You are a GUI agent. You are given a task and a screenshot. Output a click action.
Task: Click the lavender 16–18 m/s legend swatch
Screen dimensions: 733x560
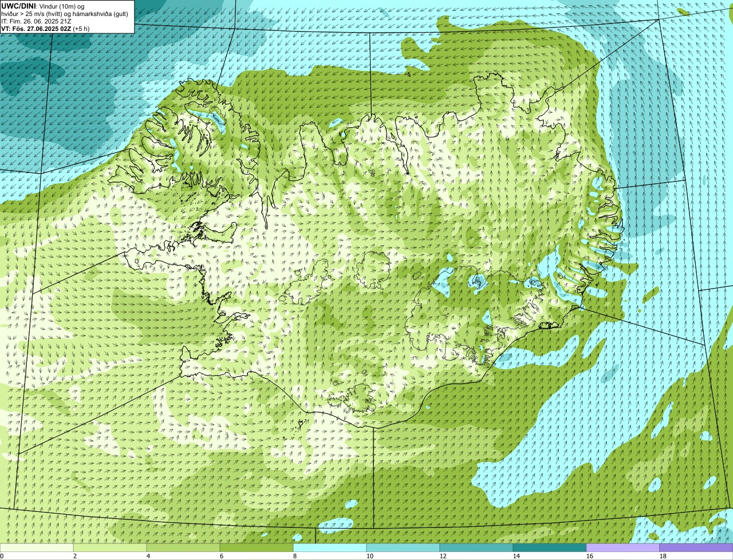click(623, 547)
